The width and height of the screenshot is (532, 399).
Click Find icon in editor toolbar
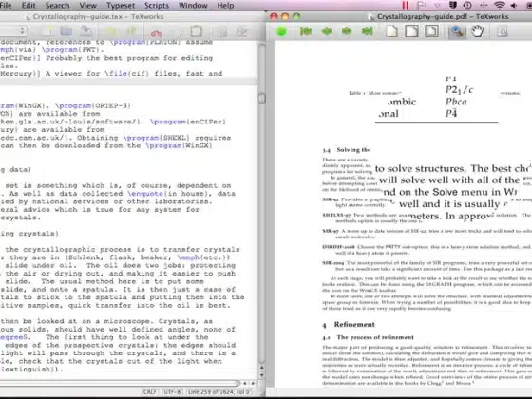pos(222,31)
